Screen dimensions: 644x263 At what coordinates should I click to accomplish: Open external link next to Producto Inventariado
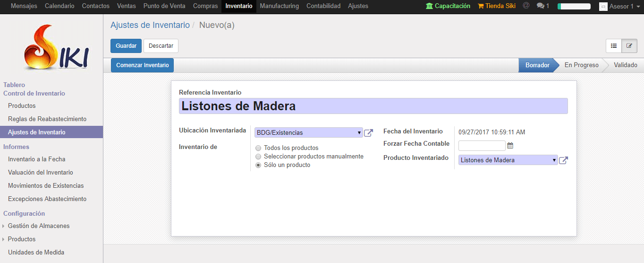[x=563, y=160]
